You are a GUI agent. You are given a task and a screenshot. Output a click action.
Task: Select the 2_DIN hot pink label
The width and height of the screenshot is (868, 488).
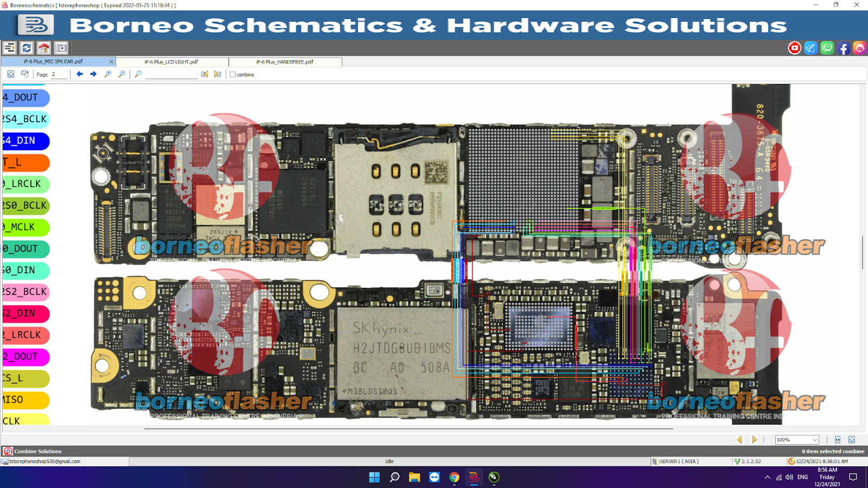click(x=26, y=313)
